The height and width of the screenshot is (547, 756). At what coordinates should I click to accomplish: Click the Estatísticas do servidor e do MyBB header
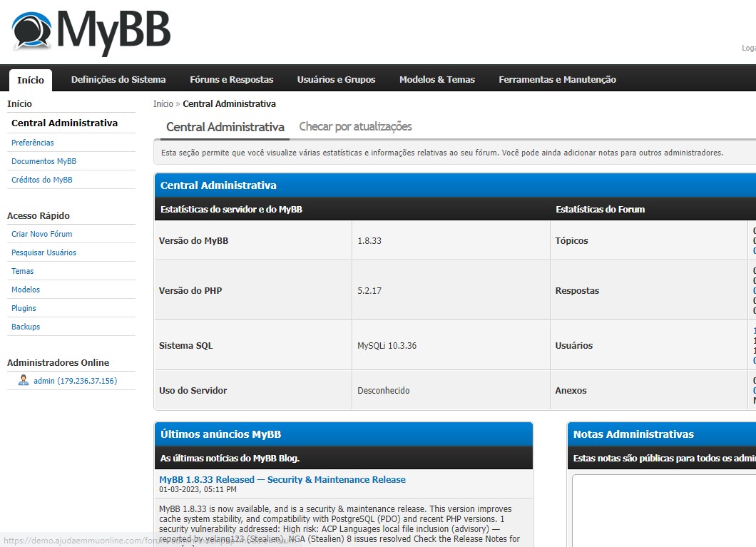coord(231,209)
